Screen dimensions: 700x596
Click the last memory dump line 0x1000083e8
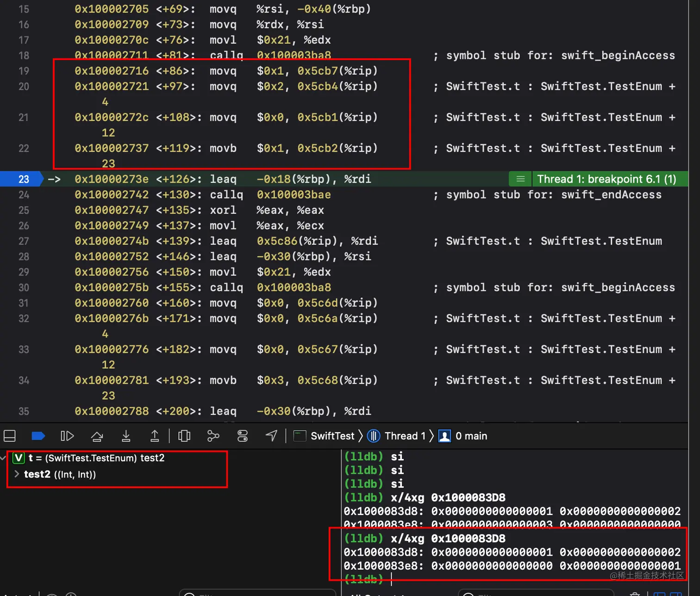tap(512, 565)
